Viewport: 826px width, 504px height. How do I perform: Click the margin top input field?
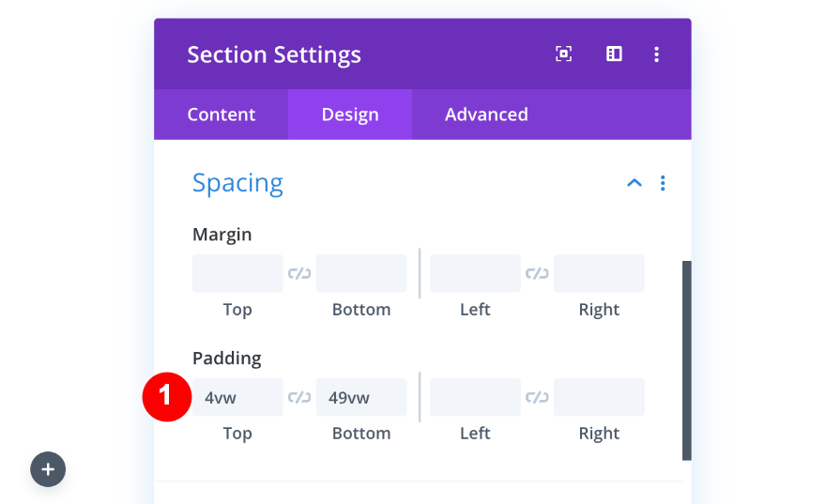tap(237, 274)
